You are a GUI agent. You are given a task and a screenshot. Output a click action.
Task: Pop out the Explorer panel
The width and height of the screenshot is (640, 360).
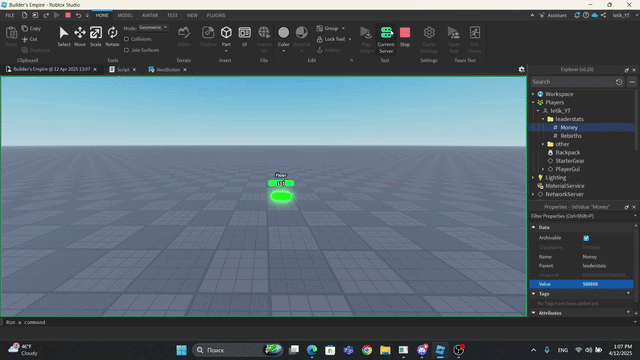(627, 70)
